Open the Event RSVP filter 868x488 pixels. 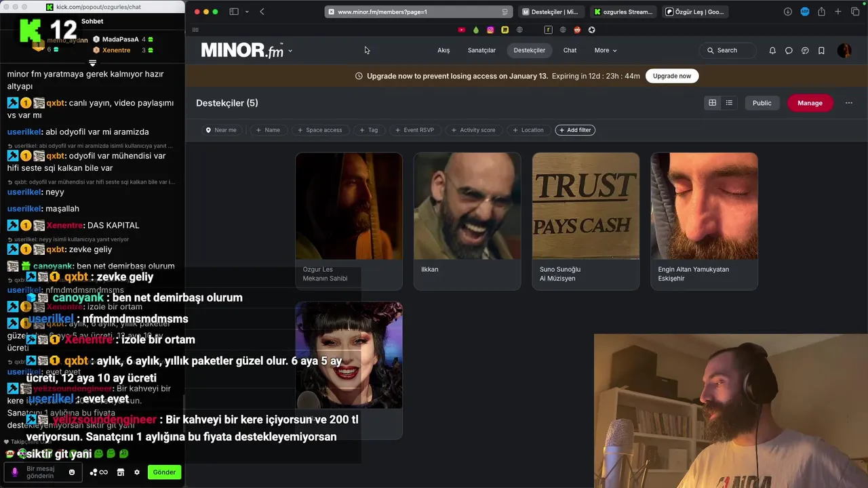click(414, 130)
